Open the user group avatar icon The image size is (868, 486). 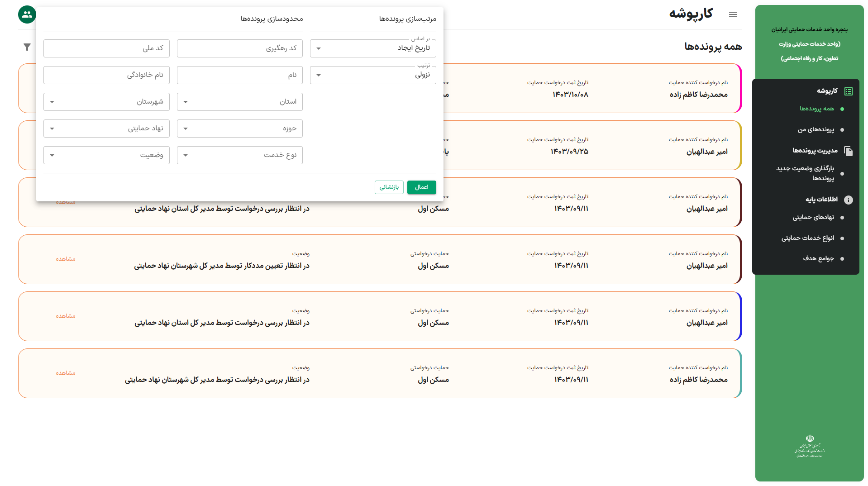pos(27,14)
